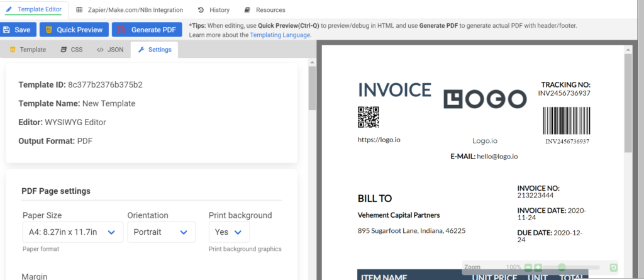Open the Print background dropdown

[x=229, y=232]
